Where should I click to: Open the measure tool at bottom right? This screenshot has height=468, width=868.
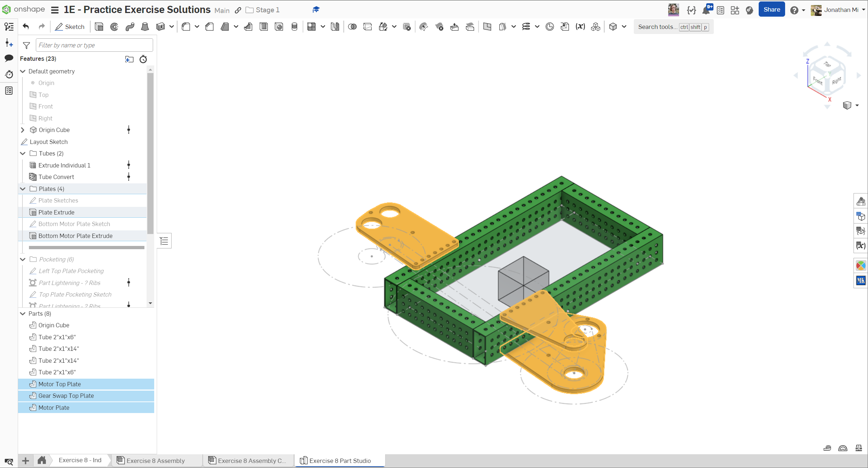point(827,448)
